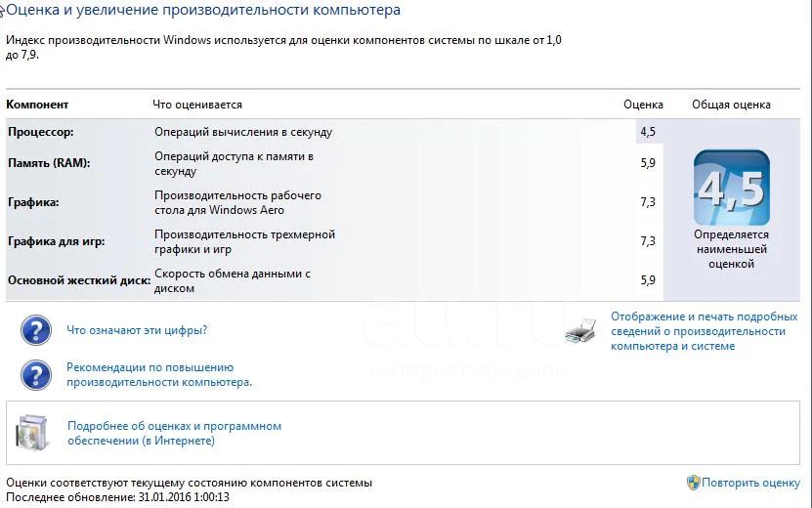Viewport: 812px width, 508px height.
Task: Select the "Основной жесткий диск" row label
Action: pyautogui.click(x=79, y=280)
